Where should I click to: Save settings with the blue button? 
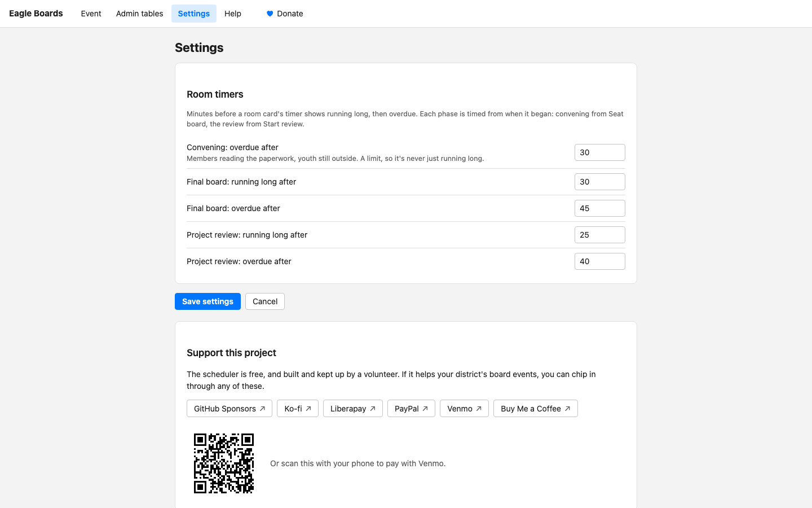point(208,301)
